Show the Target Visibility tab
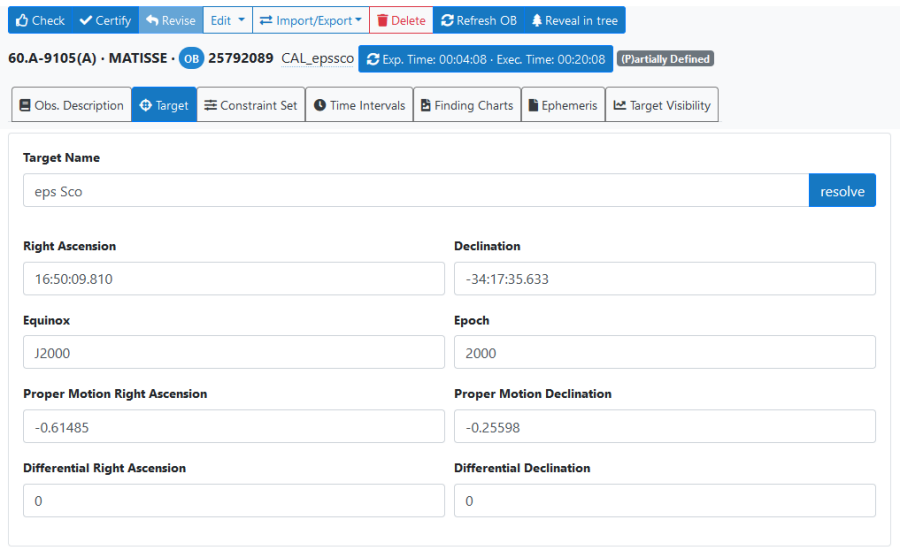This screenshot has width=900, height=558. coord(661,105)
